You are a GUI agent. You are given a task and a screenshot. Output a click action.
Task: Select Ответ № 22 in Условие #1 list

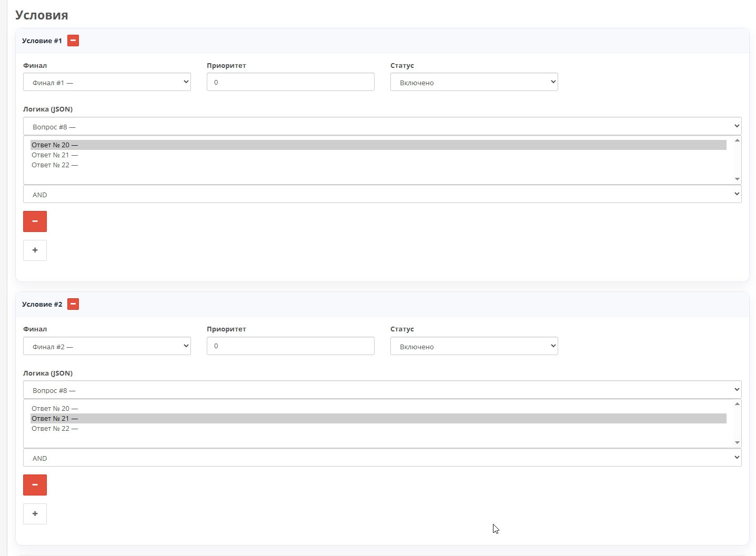55,165
